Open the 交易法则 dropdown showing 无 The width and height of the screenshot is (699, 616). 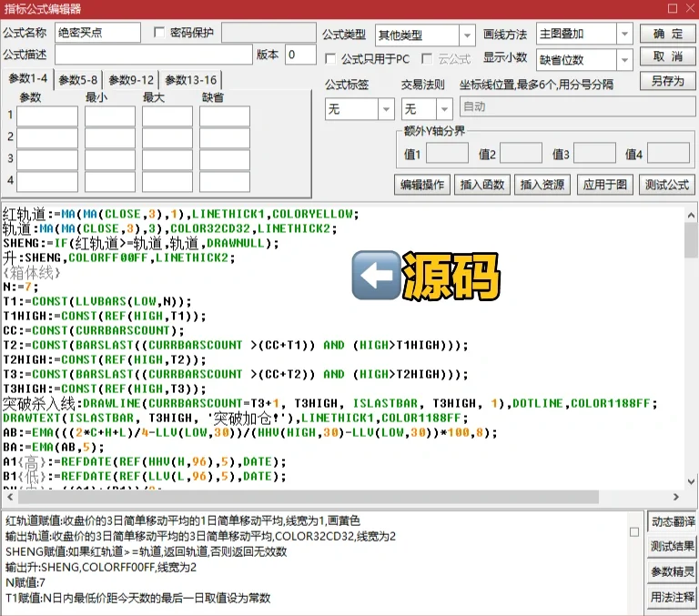pyautogui.click(x=444, y=109)
